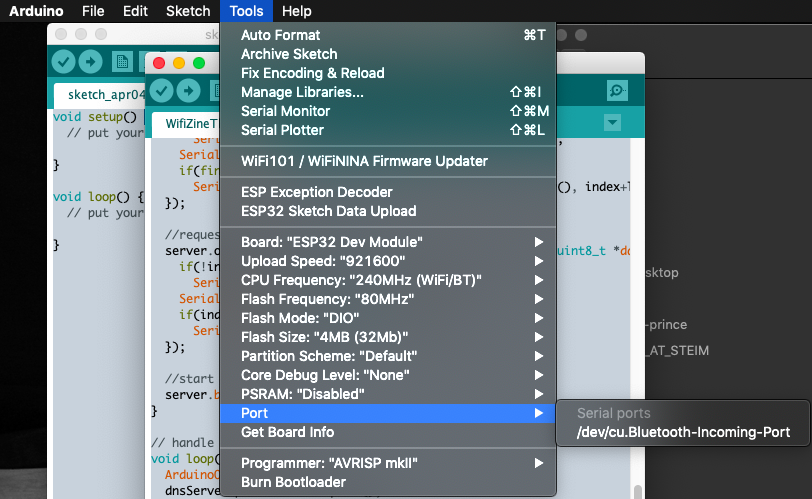Choose Get Board Info
Image resolution: width=812 pixels, height=499 pixels.
287,432
